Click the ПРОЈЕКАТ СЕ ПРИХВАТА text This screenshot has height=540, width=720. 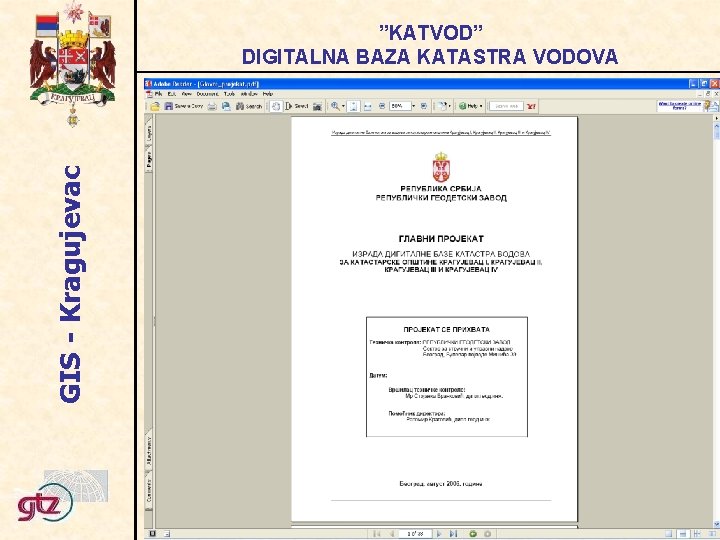[446, 329]
